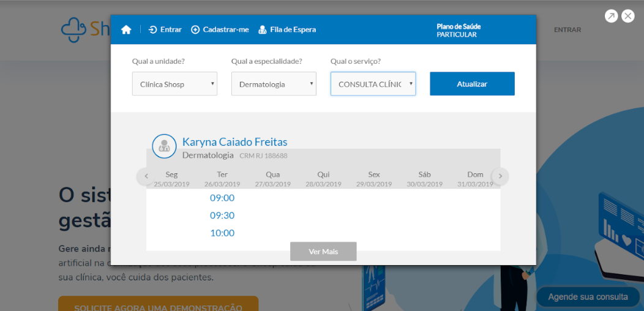Screen dimensions: 644x311
Task: Click the expand arrow icon beside close
Action: tap(611, 16)
